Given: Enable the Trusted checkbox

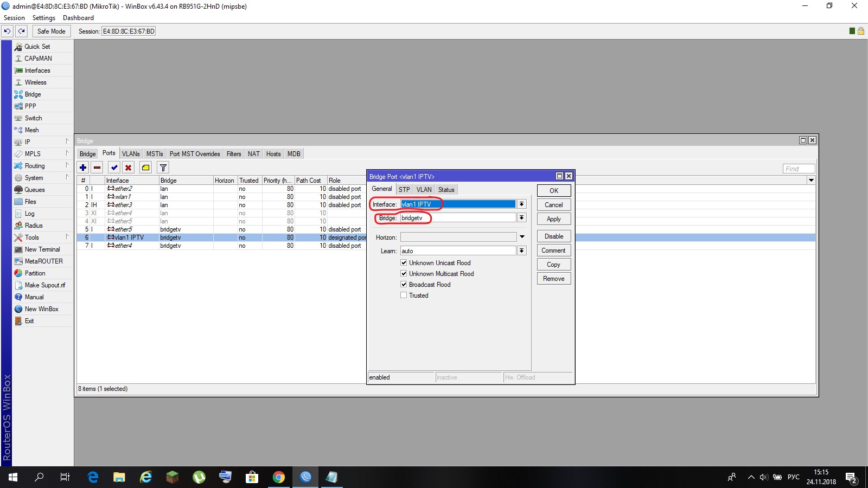Looking at the screenshot, I should tap(404, 296).
